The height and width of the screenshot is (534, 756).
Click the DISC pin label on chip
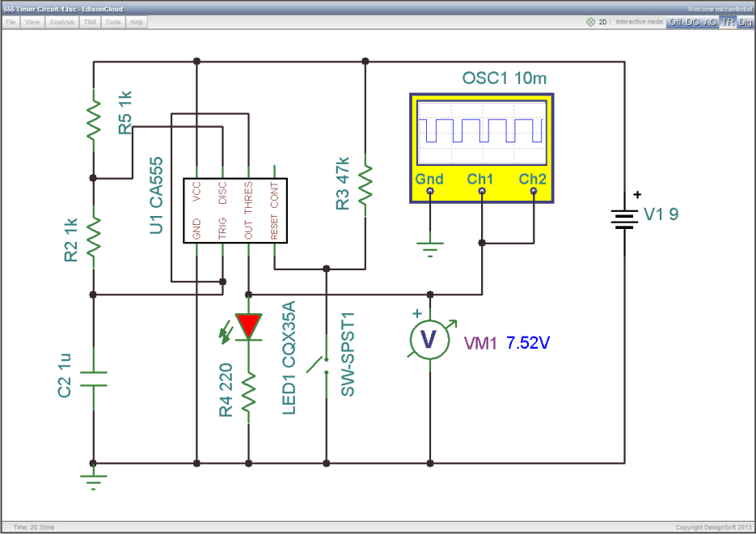pos(222,193)
